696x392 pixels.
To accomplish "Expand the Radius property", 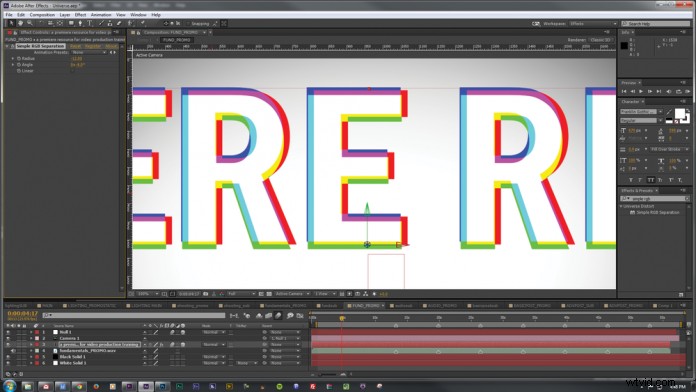I will (x=13, y=59).
